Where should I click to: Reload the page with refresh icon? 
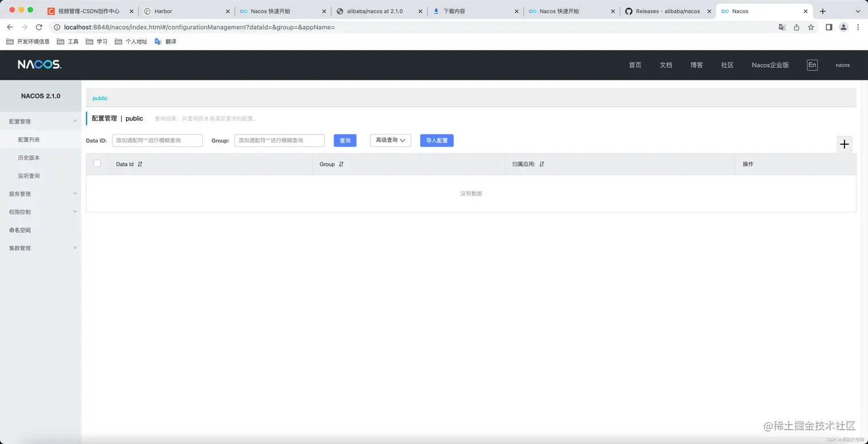(x=39, y=27)
